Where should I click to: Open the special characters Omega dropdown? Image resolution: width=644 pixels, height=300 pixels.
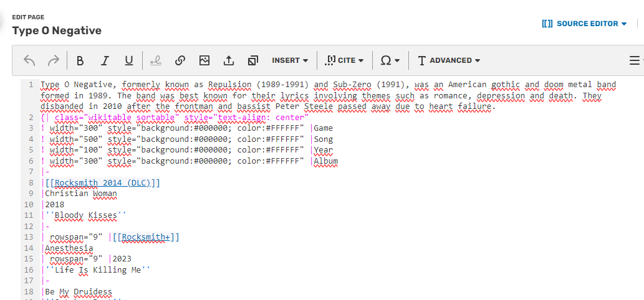coord(390,60)
